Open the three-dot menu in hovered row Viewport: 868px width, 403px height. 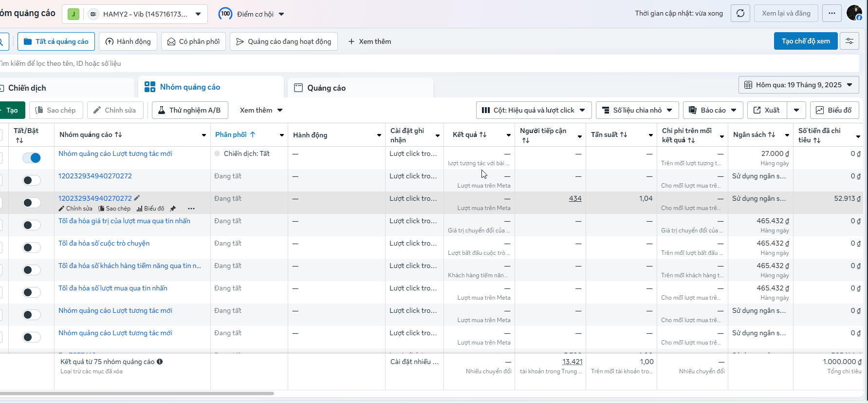pyautogui.click(x=191, y=209)
